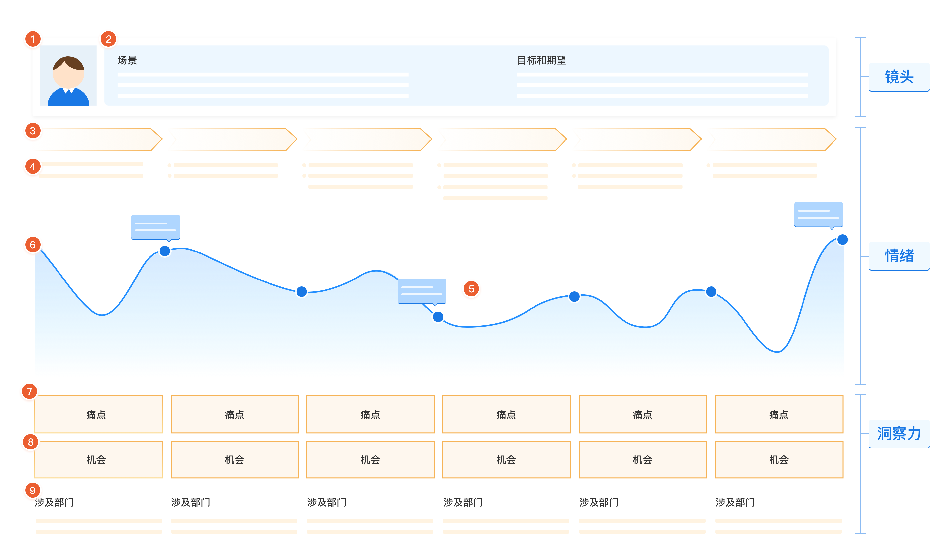Click the user avatar picture
Viewport: 952px width, 560px height.
tap(68, 76)
